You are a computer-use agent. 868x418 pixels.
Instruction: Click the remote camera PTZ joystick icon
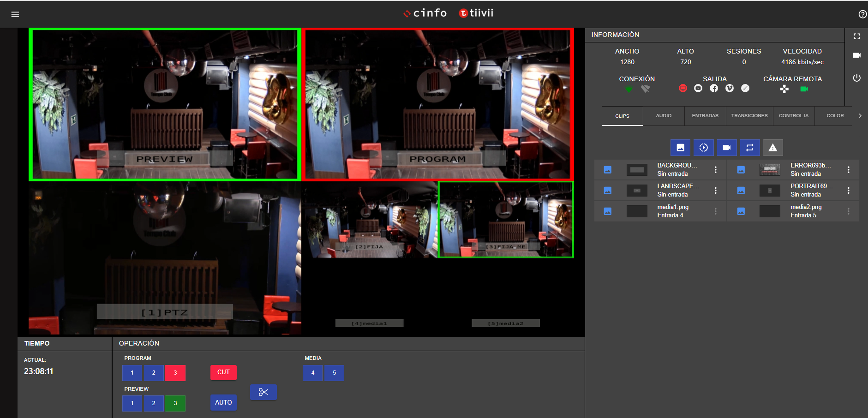click(784, 89)
